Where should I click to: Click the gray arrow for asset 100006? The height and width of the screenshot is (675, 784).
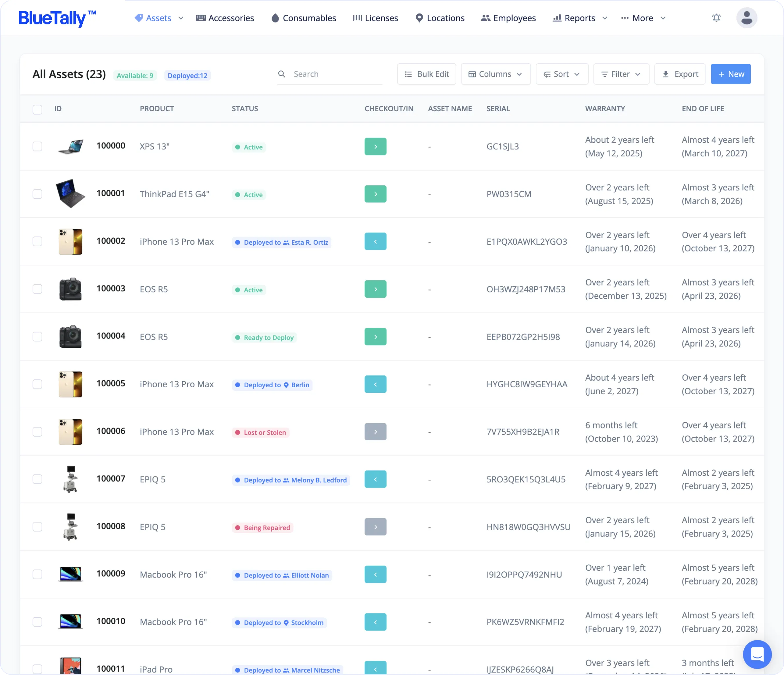pyautogui.click(x=375, y=432)
